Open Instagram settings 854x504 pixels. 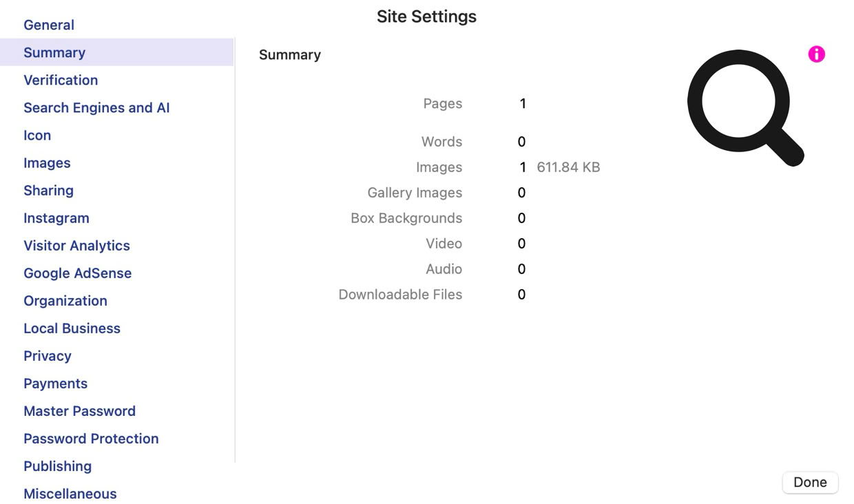pyautogui.click(x=56, y=218)
